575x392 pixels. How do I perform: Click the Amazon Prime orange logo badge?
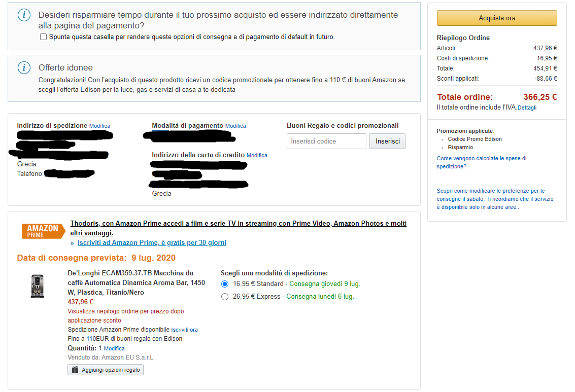[43, 231]
